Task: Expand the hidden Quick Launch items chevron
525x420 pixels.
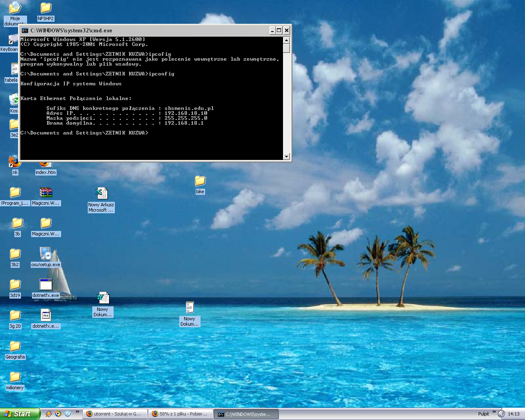Action: pos(77,412)
